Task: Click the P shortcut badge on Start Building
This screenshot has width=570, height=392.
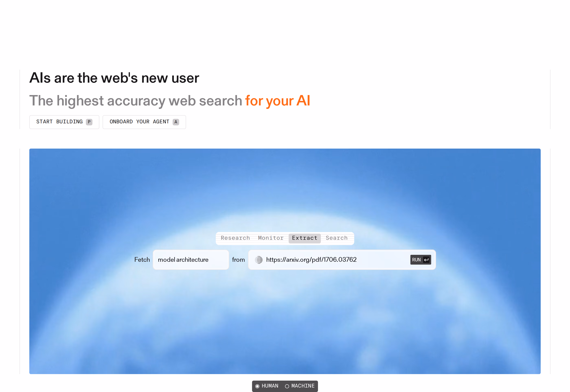Action: (x=89, y=122)
